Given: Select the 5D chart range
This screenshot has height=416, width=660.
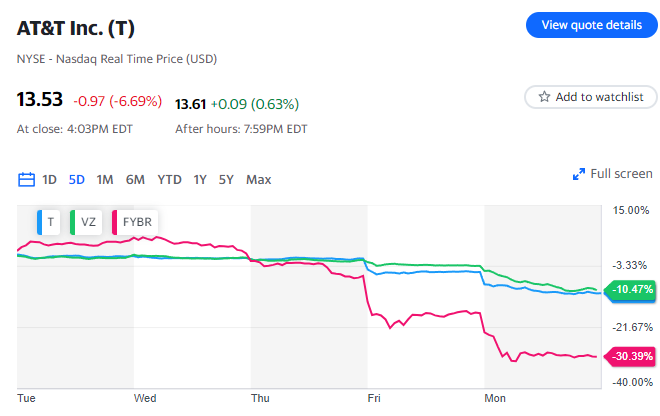Looking at the screenshot, I should coord(77,180).
